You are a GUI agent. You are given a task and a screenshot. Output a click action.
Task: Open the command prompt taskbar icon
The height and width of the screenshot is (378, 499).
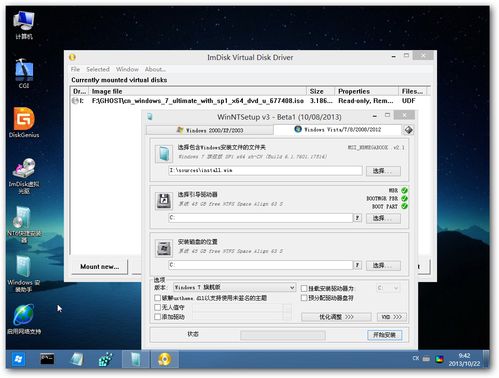(47, 359)
